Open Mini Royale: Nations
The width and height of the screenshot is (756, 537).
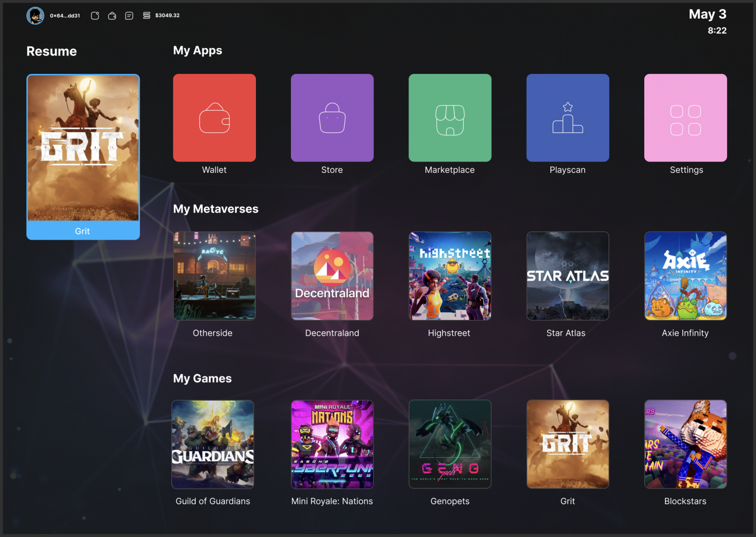click(332, 444)
